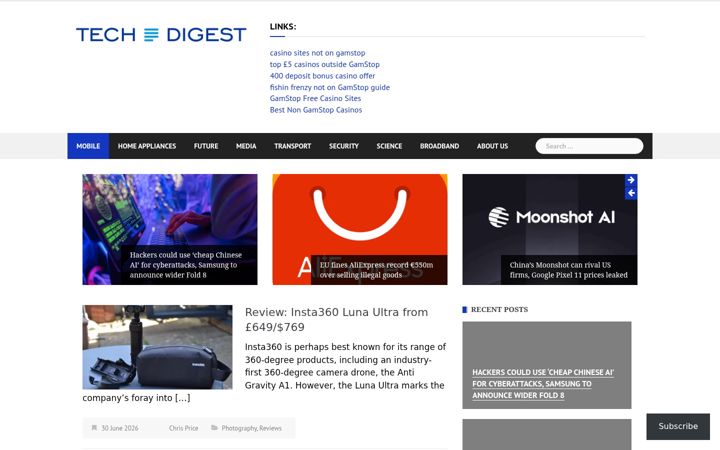Read 'EU fines AliExpress record €550m' caption
Image resolution: width=720 pixels, height=450 pixels.
click(376, 270)
